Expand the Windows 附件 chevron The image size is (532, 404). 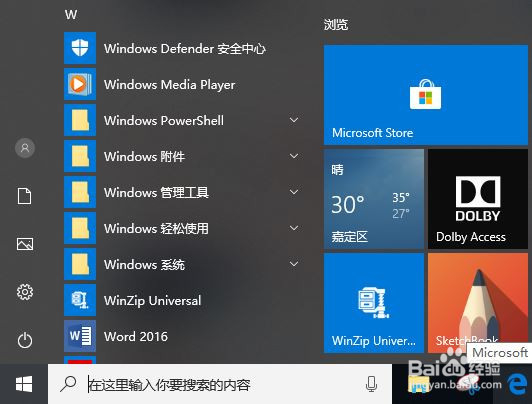click(294, 156)
